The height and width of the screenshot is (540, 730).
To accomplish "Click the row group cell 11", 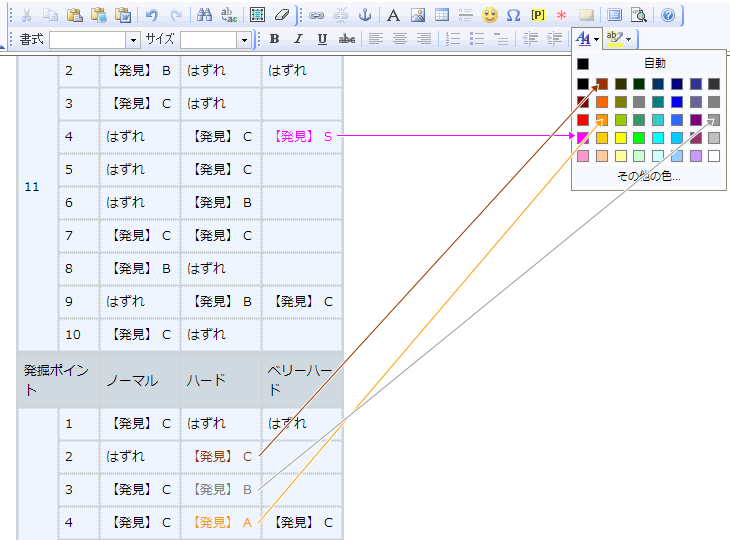I will point(38,187).
